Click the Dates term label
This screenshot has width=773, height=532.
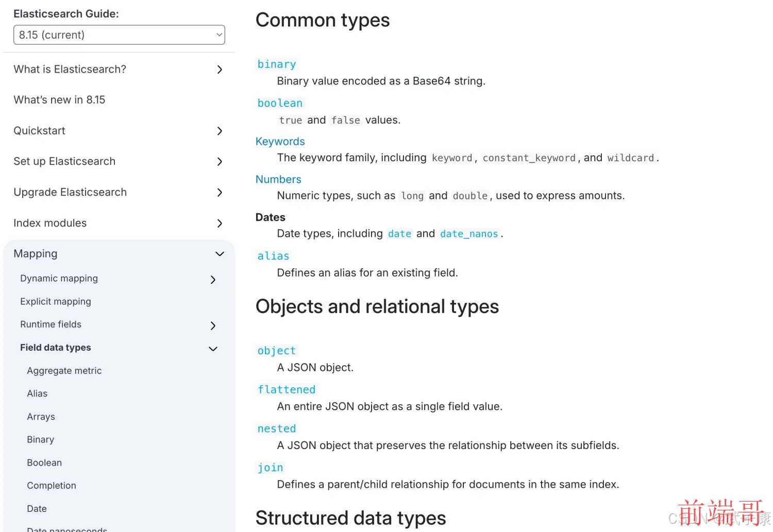click(271, 217)
